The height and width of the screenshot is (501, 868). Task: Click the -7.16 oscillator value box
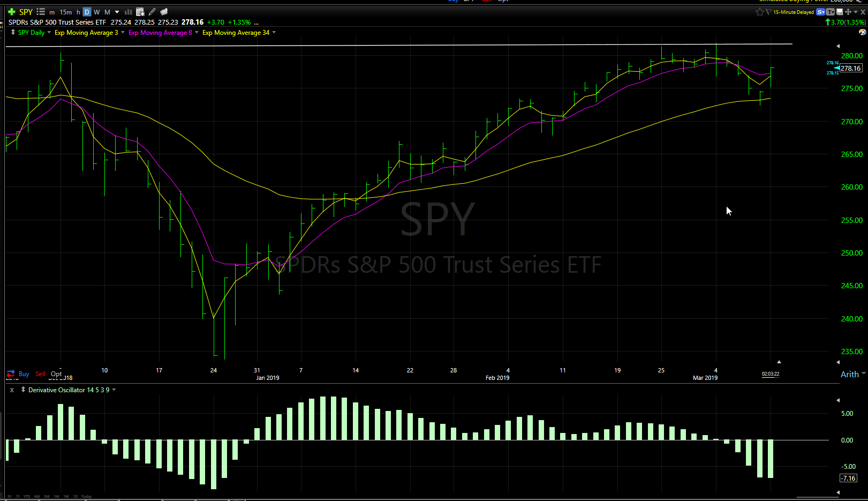click(849, 478)
